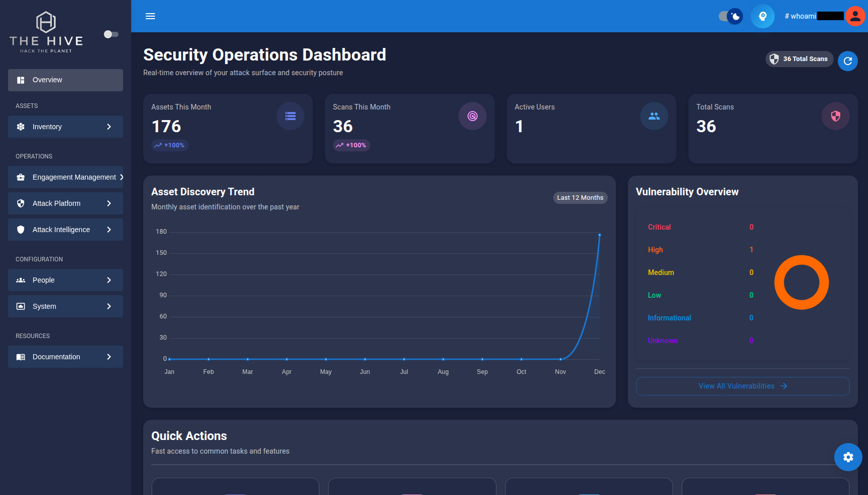Click the People icon under Configuration
Viewport: 868px width, 495px height.
click(20, 280)
